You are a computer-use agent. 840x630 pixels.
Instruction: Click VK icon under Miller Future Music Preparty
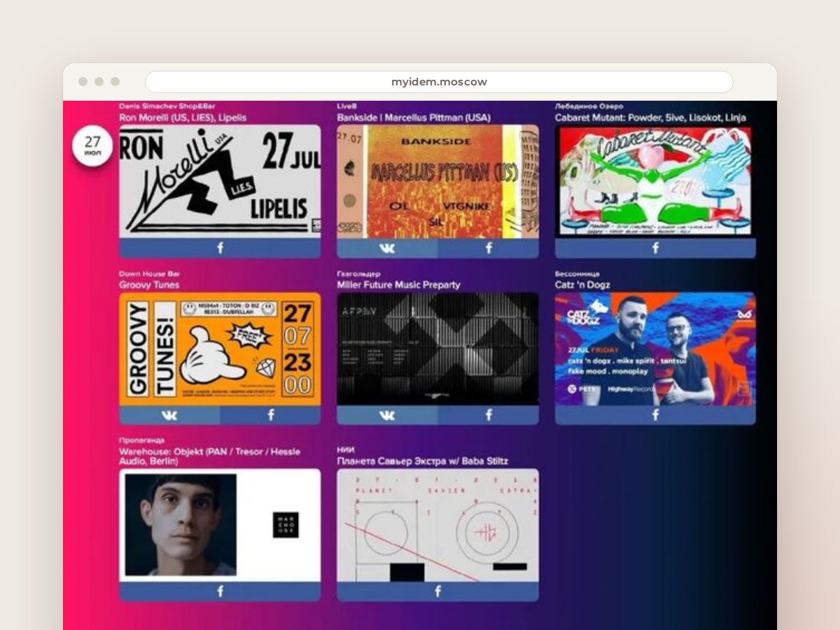click(x=387, y=415)
